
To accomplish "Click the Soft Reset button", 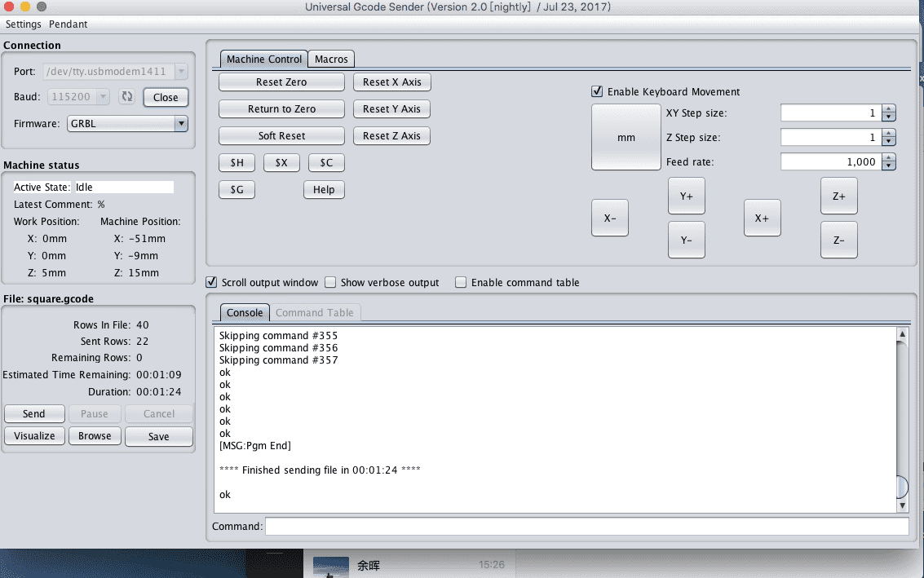I will point(281,135).
